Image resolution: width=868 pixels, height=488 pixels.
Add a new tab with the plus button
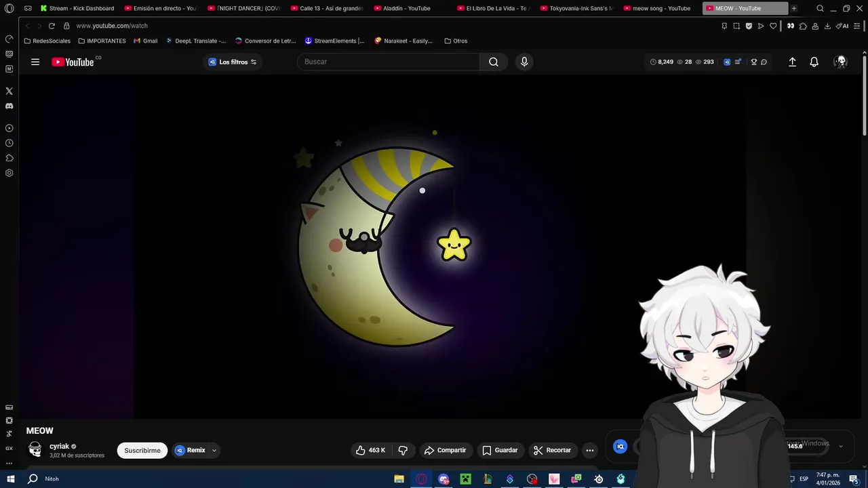tap(794, 8)
